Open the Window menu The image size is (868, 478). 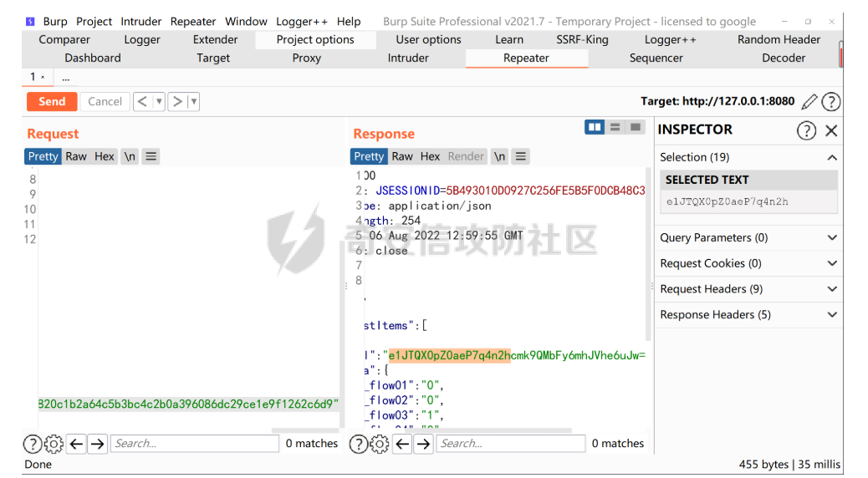246,22
